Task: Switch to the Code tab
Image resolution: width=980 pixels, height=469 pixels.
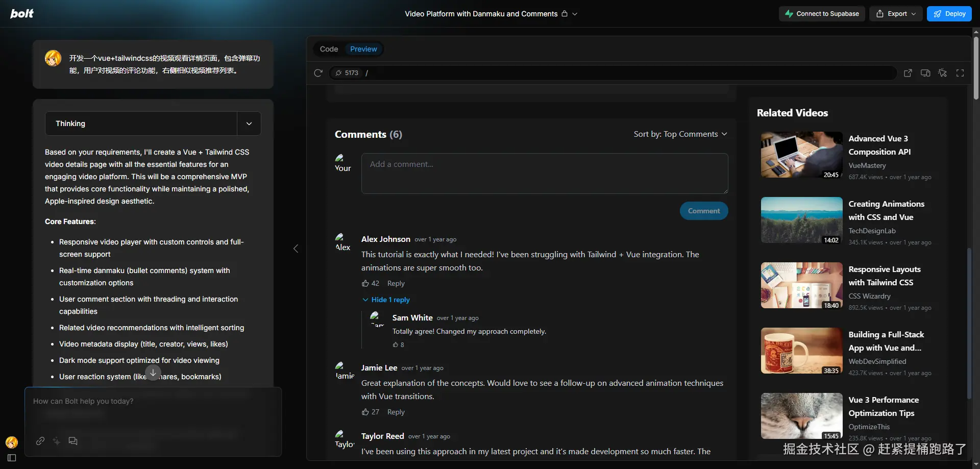Action: (x=329, y=49)
